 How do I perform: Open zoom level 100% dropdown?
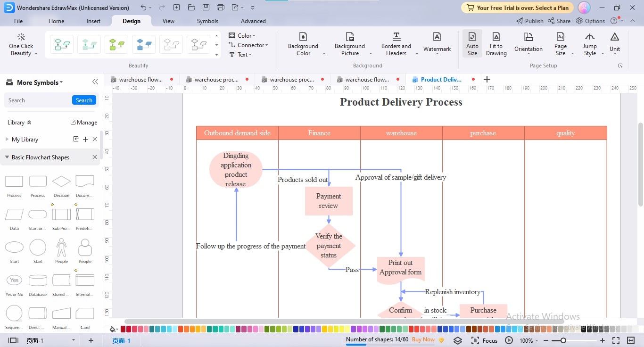(x=529, y=340)
